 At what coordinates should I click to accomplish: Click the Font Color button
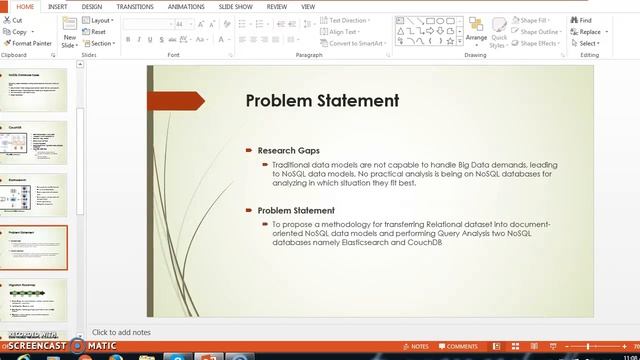pyautogui.click(x=221, y=40)
